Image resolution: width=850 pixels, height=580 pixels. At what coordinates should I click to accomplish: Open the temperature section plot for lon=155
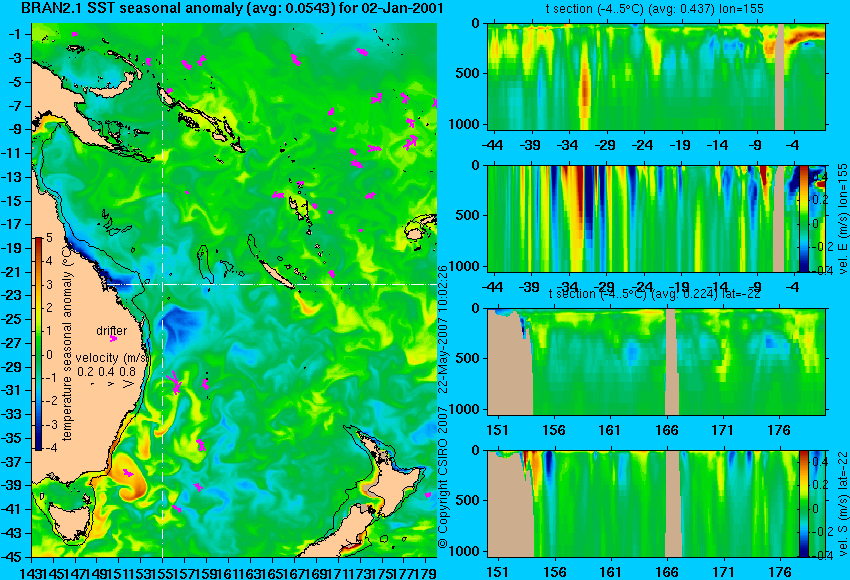656,76
